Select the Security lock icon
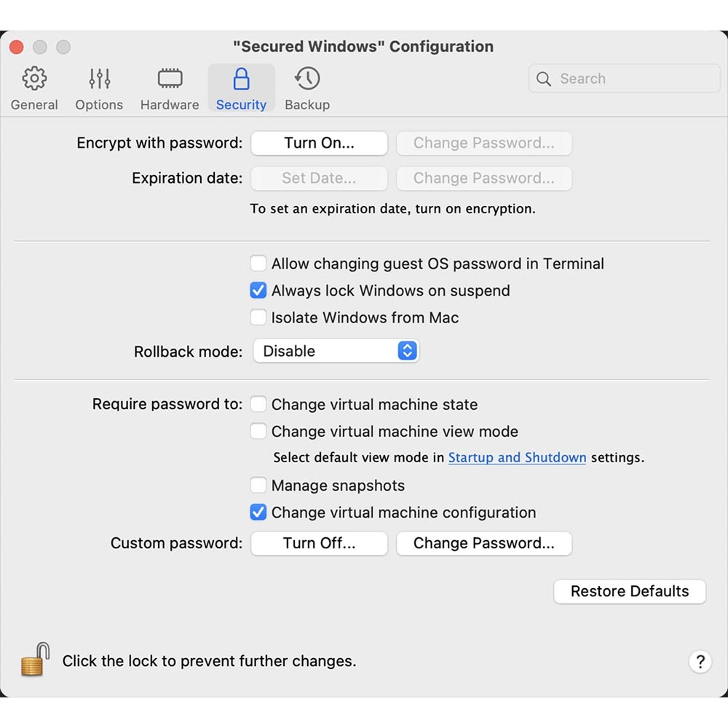 pyautogui.click(x=241, y=79)
